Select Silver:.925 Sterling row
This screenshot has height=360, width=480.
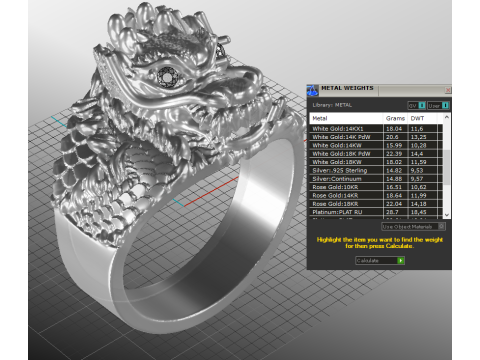[x=376, y=170]
